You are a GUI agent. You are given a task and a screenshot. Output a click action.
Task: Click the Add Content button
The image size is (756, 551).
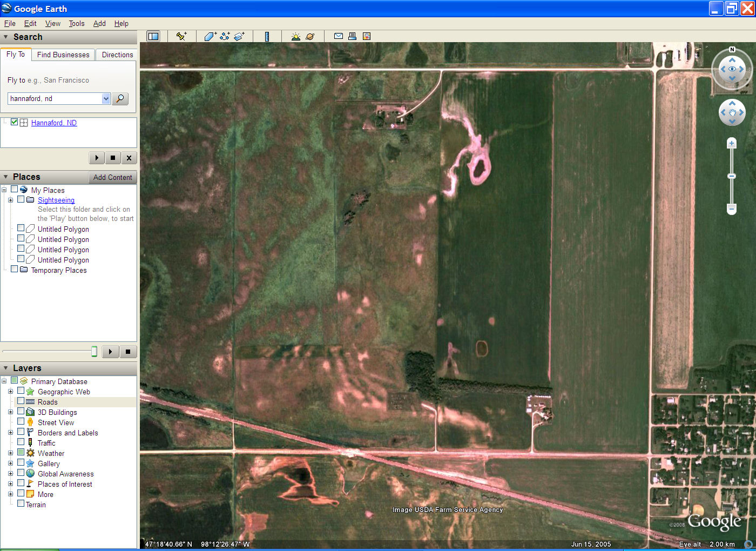tap(112, 177)
